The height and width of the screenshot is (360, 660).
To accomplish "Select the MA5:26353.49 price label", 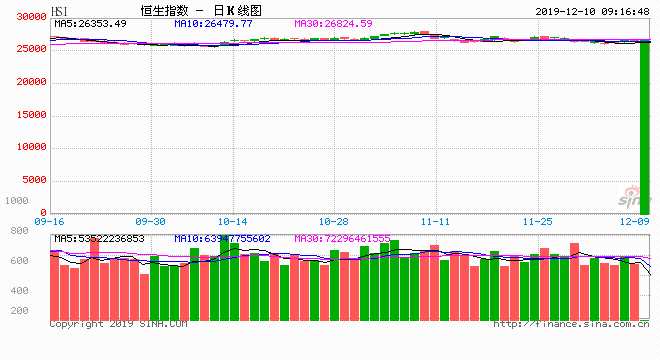I will coord(90,24).
